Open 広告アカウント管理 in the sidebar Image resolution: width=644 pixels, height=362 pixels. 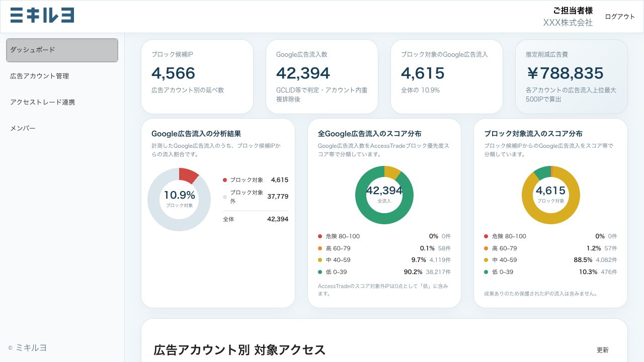pos(62,76)
